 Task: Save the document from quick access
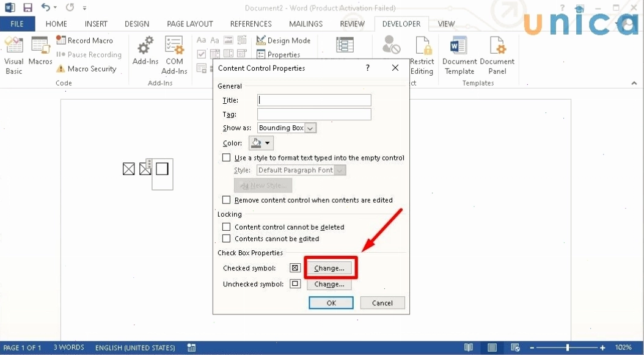(27, 7)
